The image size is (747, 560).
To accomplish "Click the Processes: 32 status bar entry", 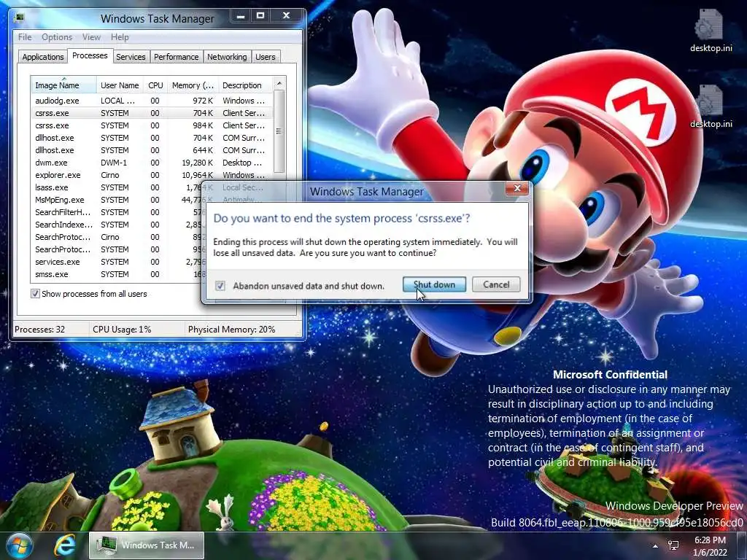I will pyautogui.click(x=50, y=330).
